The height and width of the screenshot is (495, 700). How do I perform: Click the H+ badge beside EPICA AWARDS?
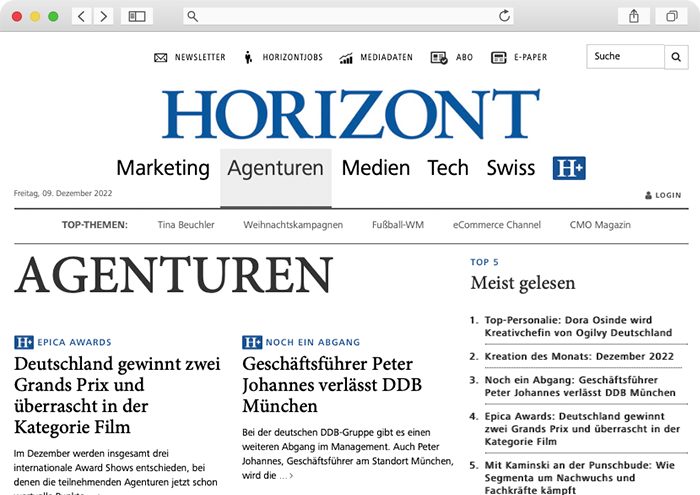tap(24, 342)
